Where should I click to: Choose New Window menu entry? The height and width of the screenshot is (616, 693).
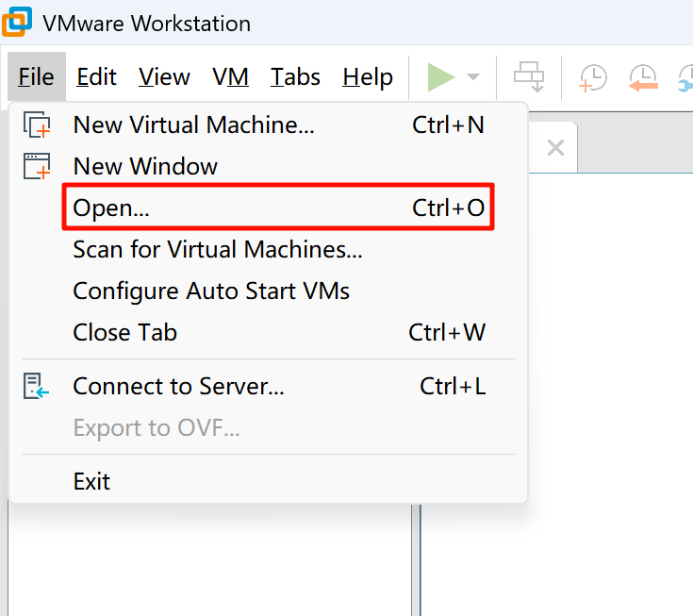click(x=269, y=166)
